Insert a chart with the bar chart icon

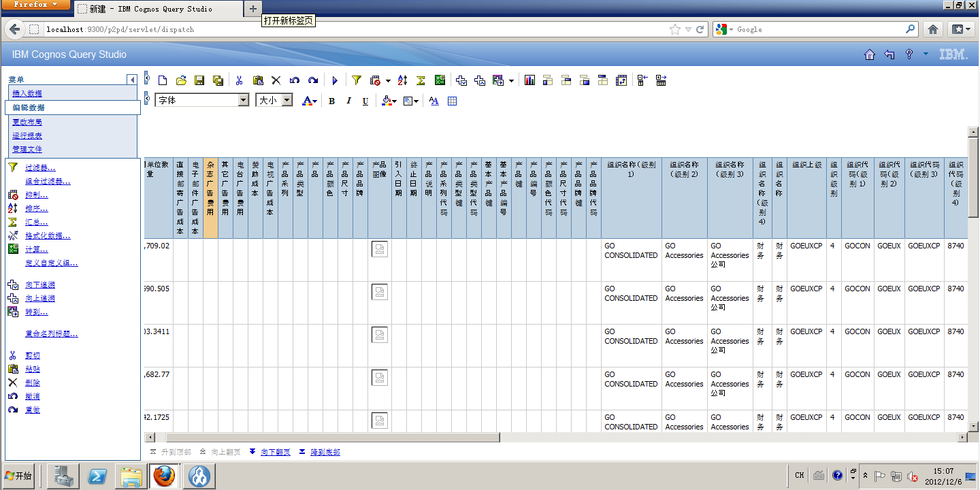point(529,80)
